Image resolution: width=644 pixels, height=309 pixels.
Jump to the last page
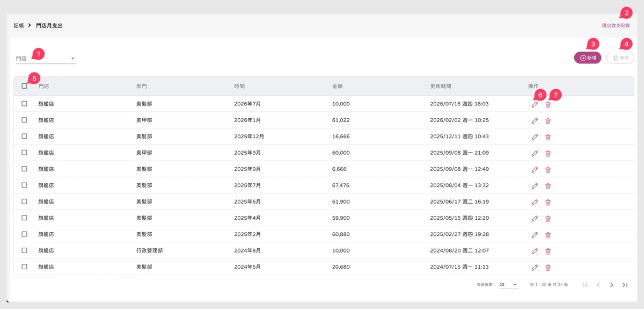[x=625, y=285]
